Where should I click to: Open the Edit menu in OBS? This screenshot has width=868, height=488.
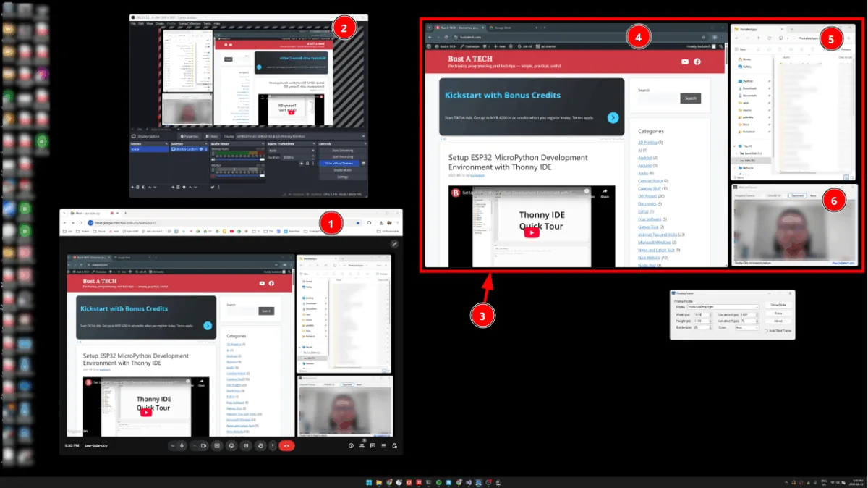click(x=141, y=23)
